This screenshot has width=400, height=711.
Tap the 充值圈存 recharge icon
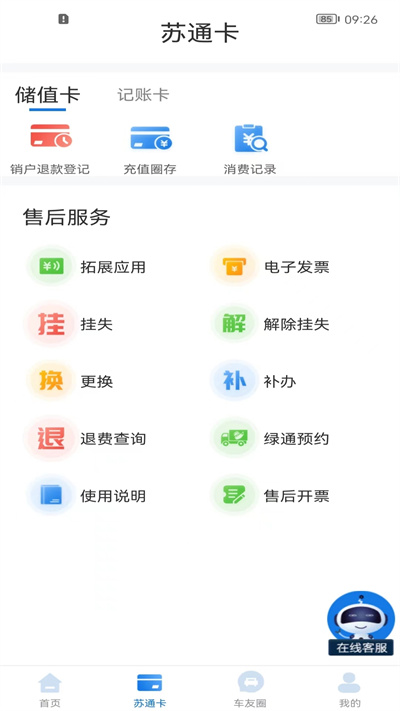[x=151, y=138]
